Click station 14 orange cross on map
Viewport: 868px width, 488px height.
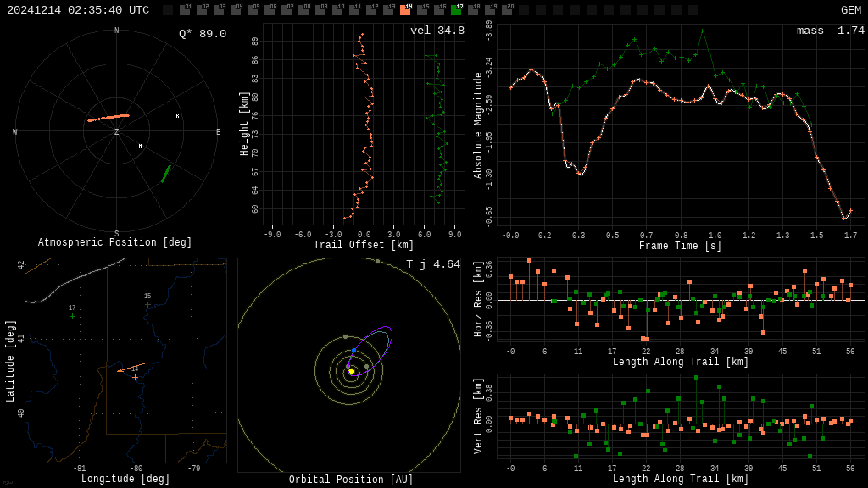coord(135,377)
